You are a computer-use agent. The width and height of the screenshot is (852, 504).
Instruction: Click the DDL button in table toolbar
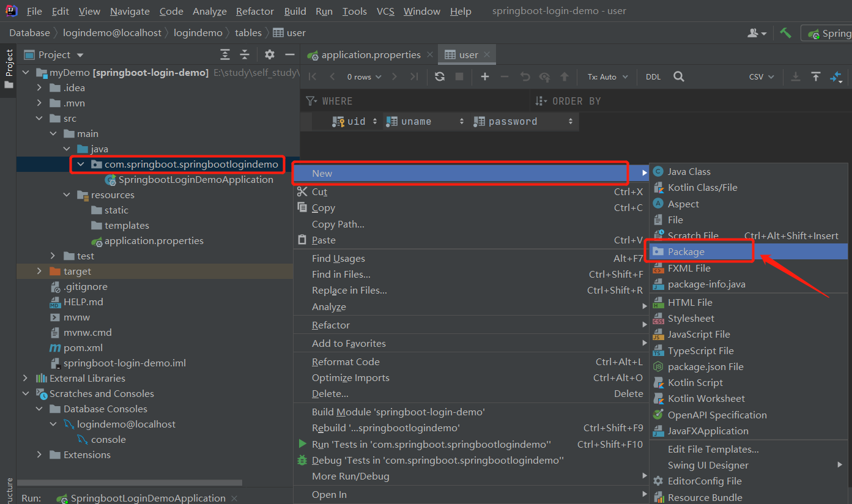(x=653, y=77)
